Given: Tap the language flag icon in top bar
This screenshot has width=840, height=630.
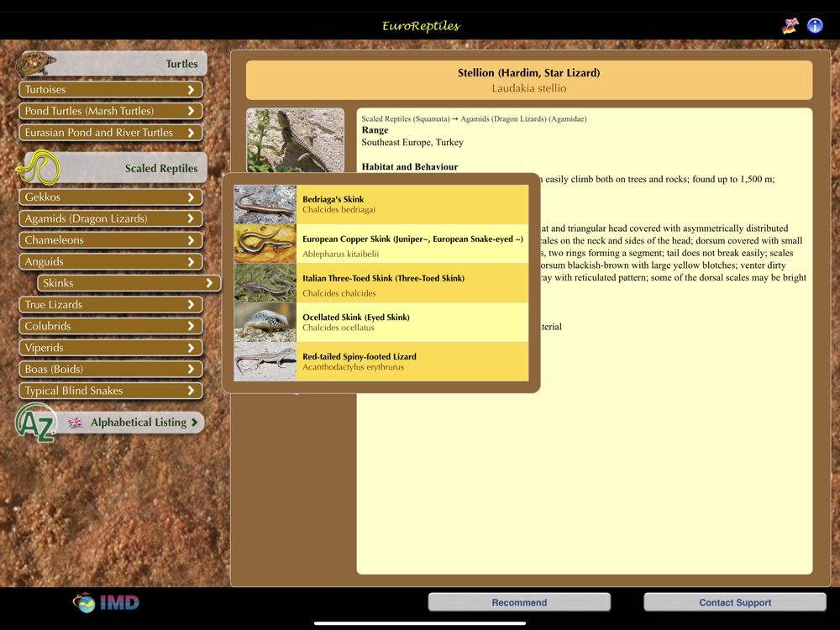Looking at the screenshot, I should [790, 26].
